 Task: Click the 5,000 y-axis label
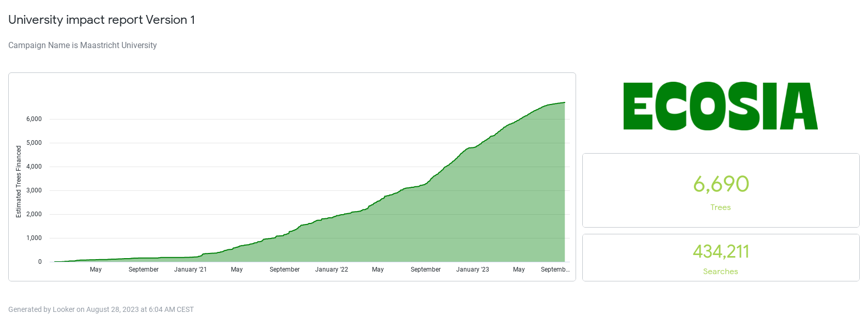(34, 143)
